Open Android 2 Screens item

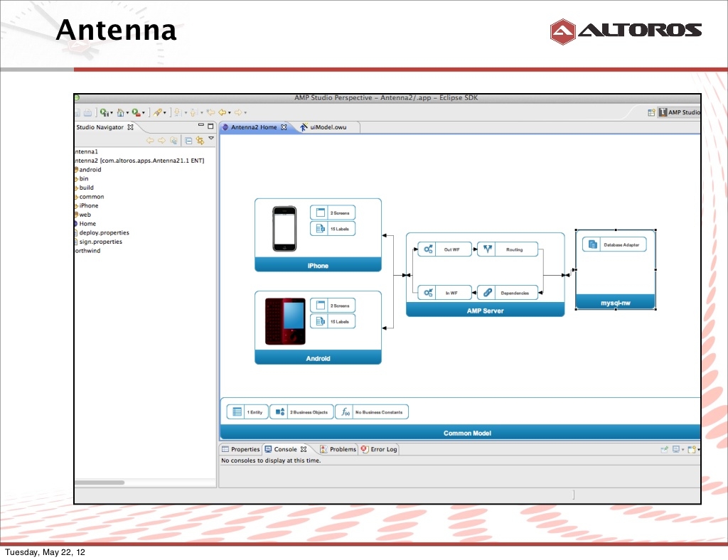pyautogui.click(x=333, y=306)
